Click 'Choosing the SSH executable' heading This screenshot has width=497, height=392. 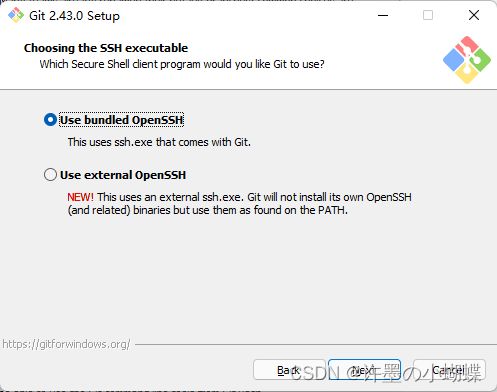[106, 48]
